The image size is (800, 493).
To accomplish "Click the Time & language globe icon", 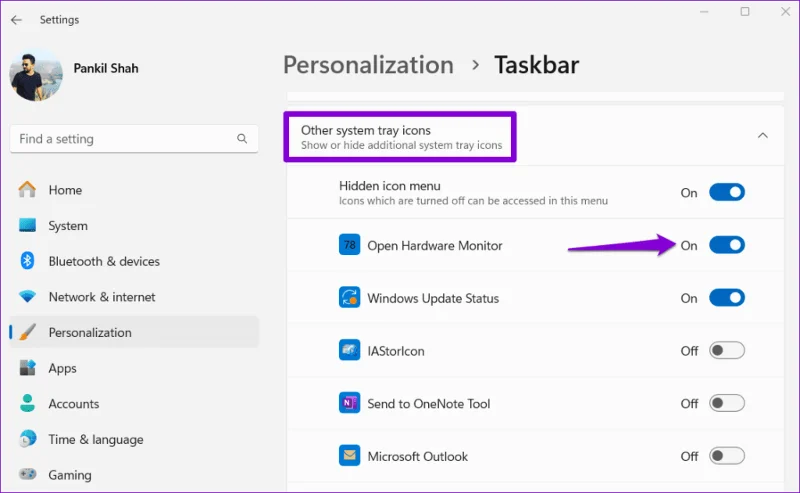I will 27,439.
